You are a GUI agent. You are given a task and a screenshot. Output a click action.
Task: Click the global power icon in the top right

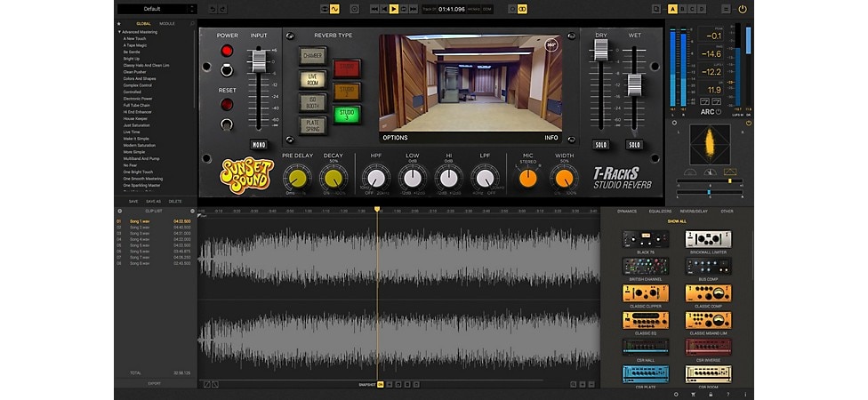[743, 9]
